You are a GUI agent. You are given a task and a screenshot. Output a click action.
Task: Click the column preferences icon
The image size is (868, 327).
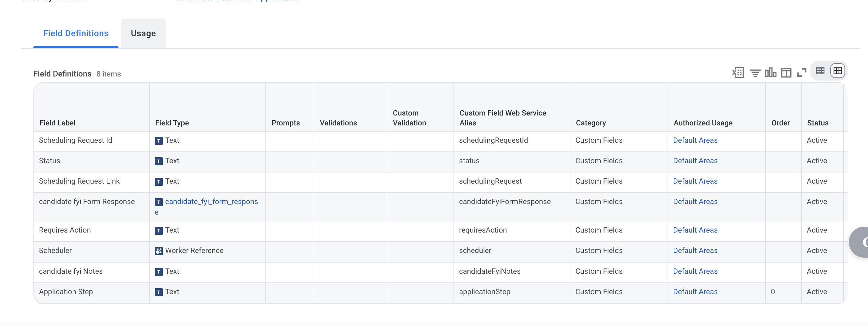click(x=786, y=72)
